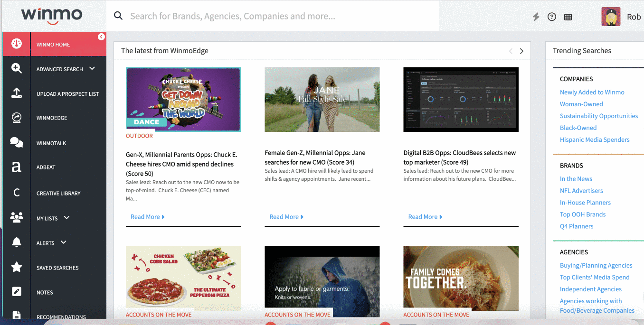Click the Creative Library 'c' icon
The width and height of the screenshot is (644, 325).
(x=17, y=193)
